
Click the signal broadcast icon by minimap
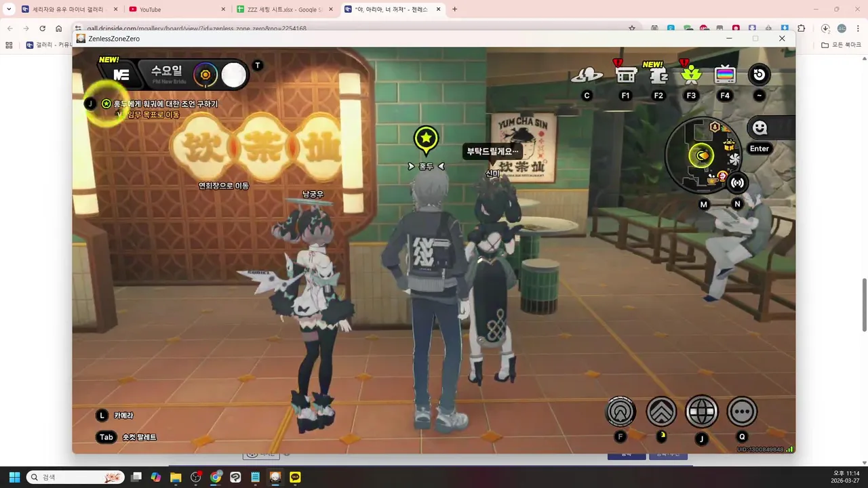[x=737, y=182]
